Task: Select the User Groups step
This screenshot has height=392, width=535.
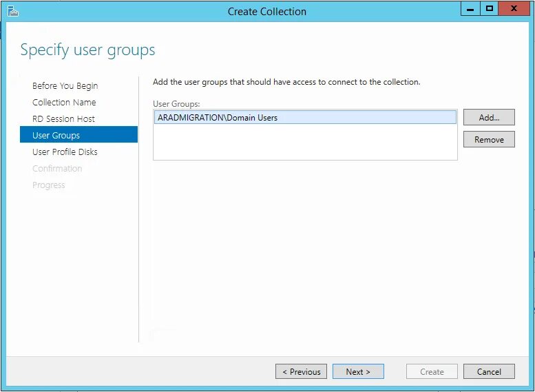Action: coord(78,134)
